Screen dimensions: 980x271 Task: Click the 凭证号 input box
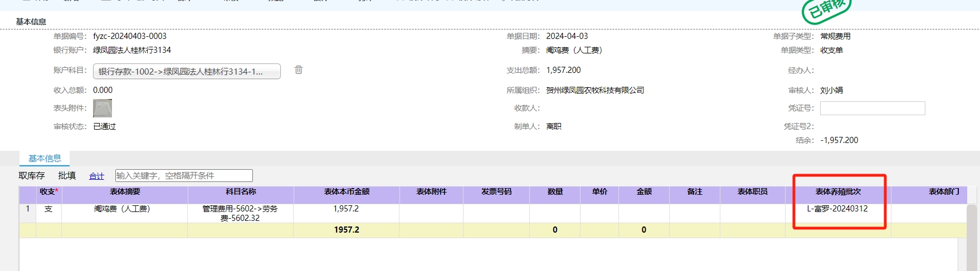pos(872,108)
